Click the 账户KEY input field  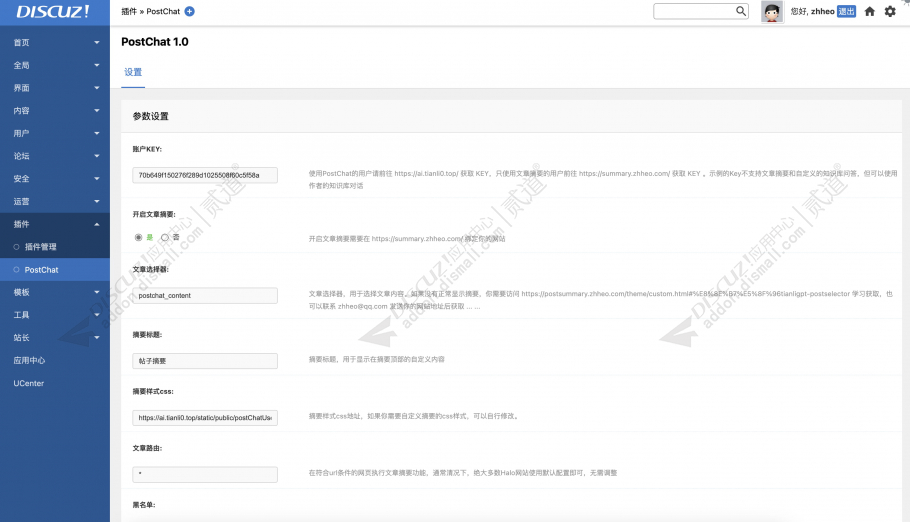click(205, 175)
